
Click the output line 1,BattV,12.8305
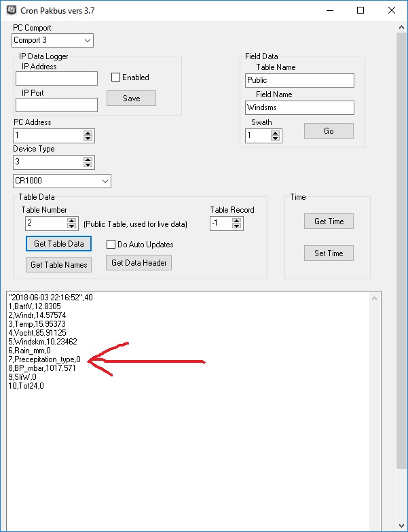tap(35, 306)
